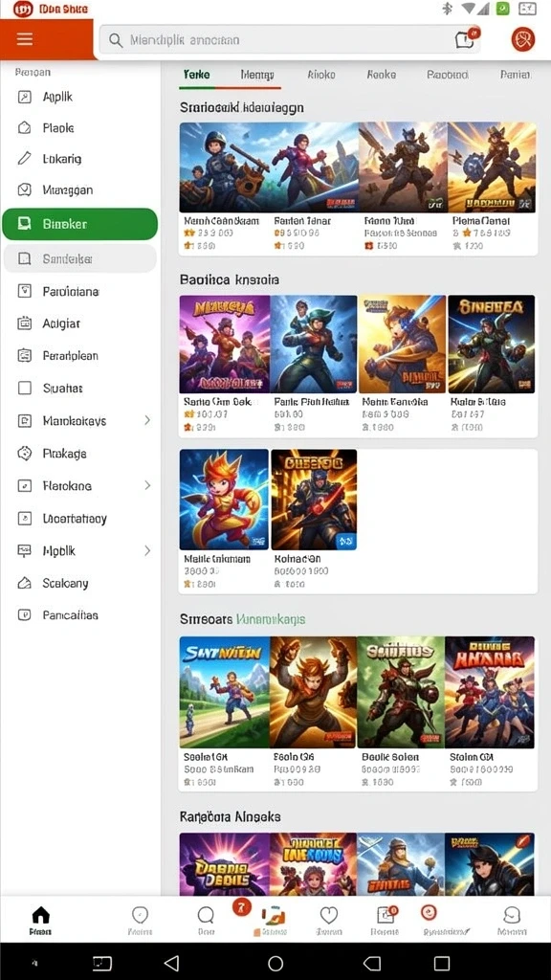Tap the Android back triangle button

pyautogui.click(x=171, y=963)
